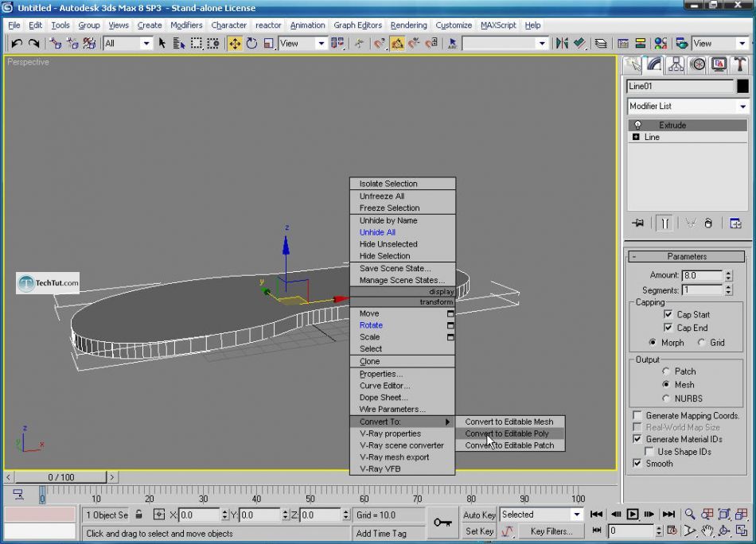
Task: Click Configure Modifier Sets icon
Action: pos(735,223)
